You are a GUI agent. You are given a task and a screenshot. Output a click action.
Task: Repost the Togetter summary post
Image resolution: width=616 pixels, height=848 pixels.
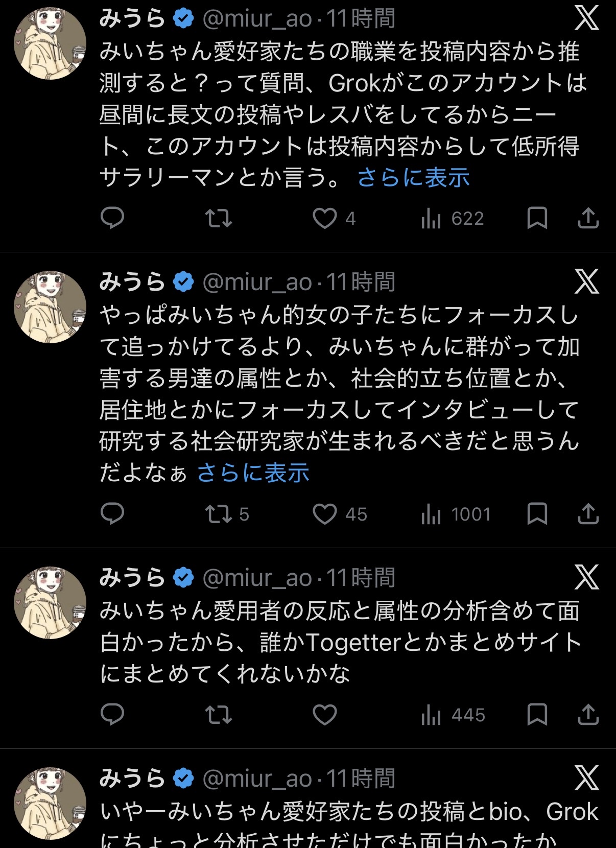[x=219, y=715]
